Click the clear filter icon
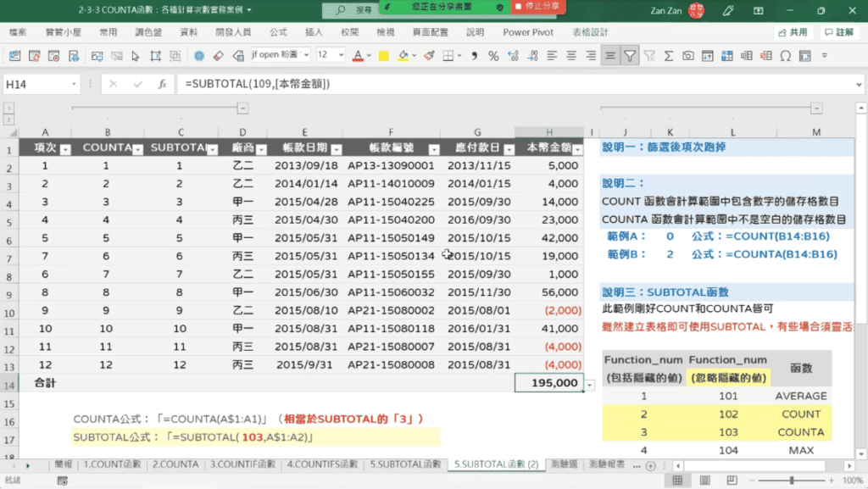Viewport: 868px width, 489px height. pyautogui.click(x=649, y=56)
